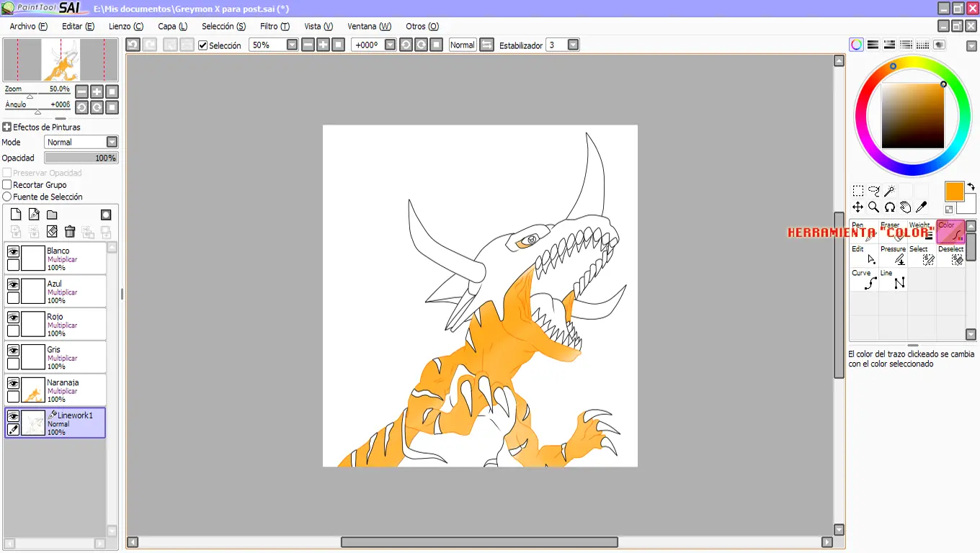Pick the rectangular selection tool

click(858, 191)
